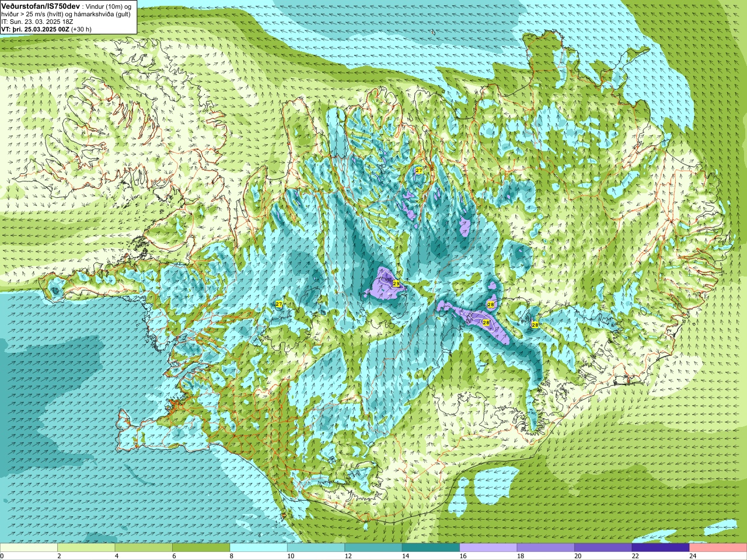The width and height of the screenshot is (747, 560).
Task: Click the 6–8 m/s dark green legend swatch
Action: [x=201, y=548]
